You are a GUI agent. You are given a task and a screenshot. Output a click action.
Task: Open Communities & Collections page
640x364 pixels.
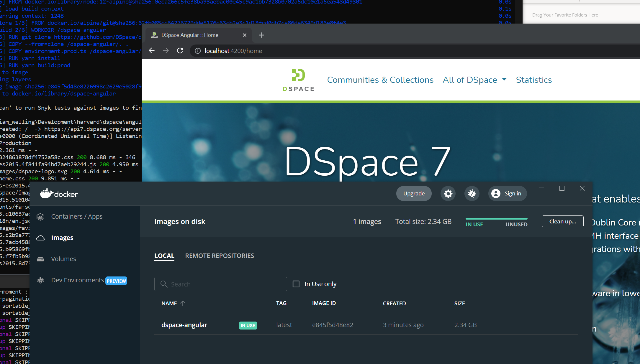click(380, 80)
